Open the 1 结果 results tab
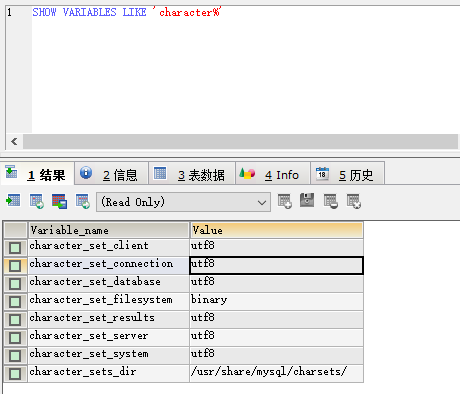The image size is (460, 394). point(37,174)
